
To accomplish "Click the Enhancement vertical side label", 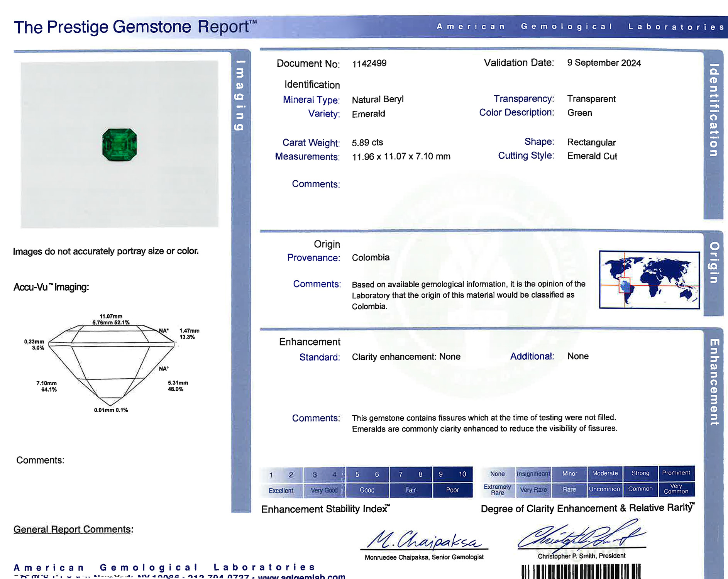I will [x=714, y=382].
